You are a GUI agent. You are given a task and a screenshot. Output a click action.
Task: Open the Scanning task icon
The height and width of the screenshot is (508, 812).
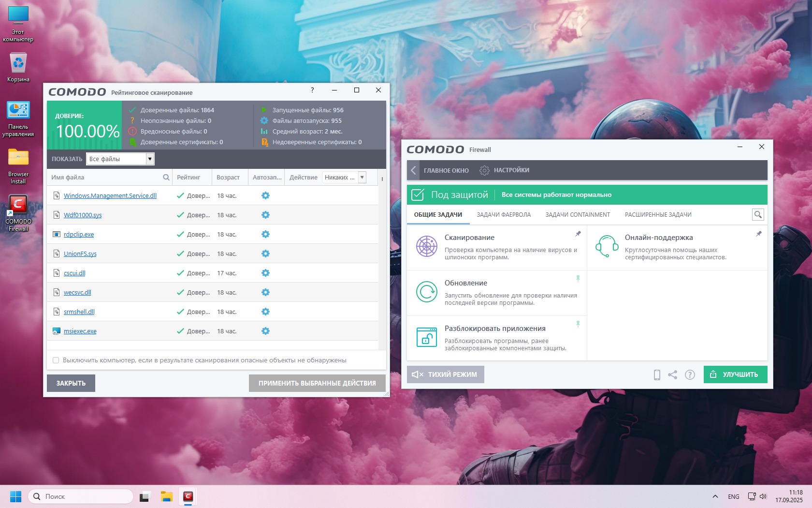[x=427, y=246]
